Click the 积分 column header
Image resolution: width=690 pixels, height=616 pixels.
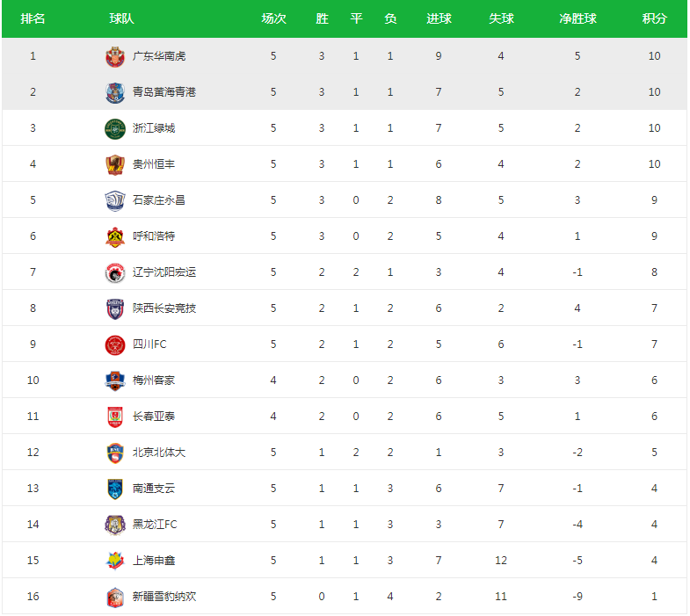[654, 18]
